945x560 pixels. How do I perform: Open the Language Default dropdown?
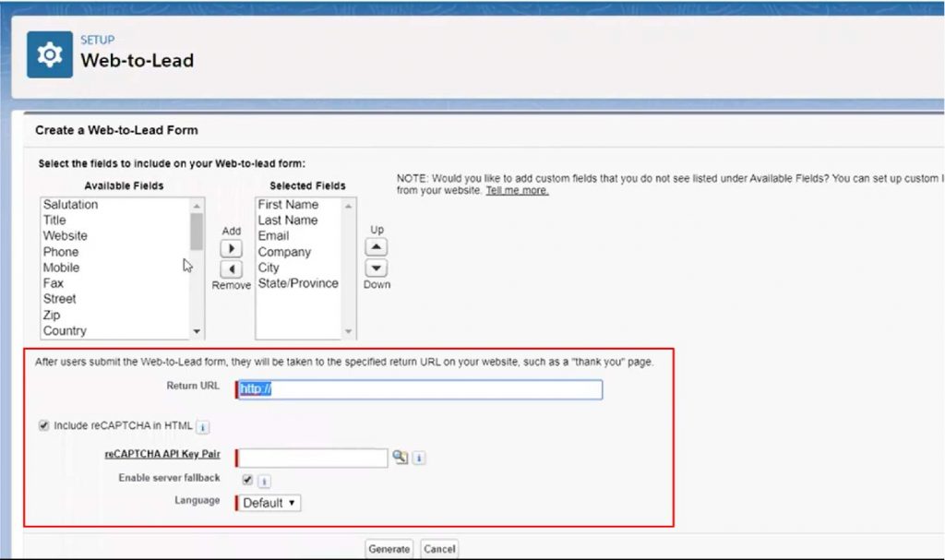269,503
